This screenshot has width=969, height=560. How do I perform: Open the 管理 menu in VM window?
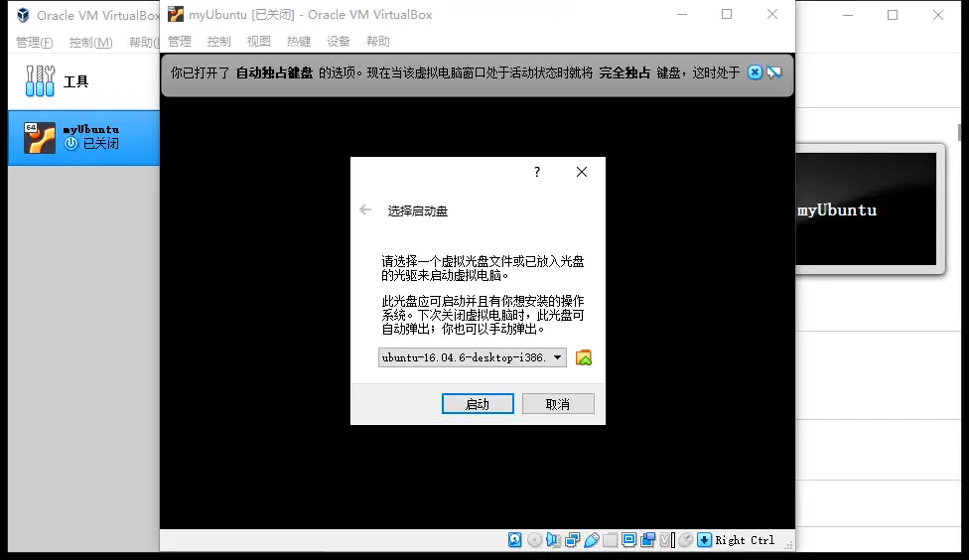click(x=180, y=42)
